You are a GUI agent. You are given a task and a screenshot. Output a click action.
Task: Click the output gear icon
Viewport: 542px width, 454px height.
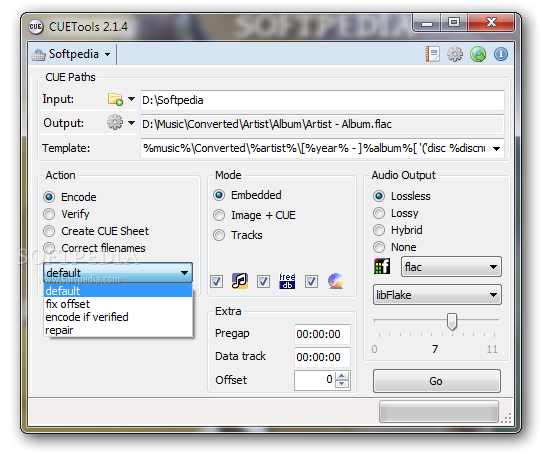coord(115,122)
